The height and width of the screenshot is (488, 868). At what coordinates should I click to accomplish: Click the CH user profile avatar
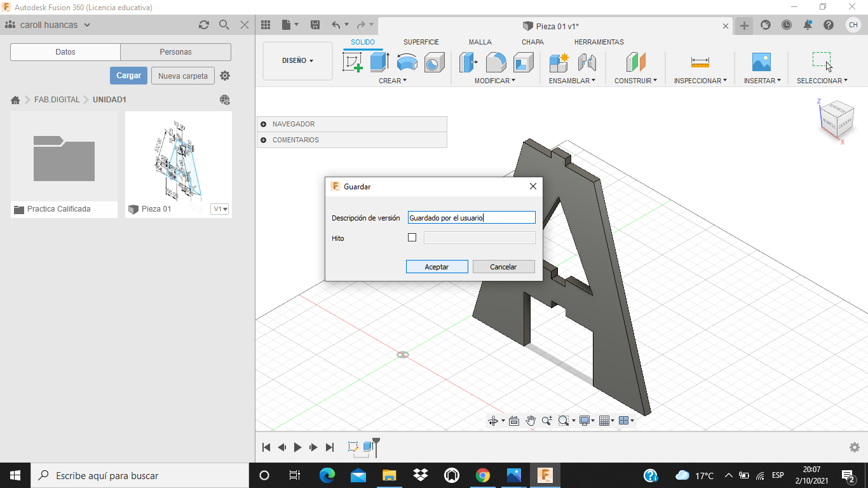tap(853, 25)
